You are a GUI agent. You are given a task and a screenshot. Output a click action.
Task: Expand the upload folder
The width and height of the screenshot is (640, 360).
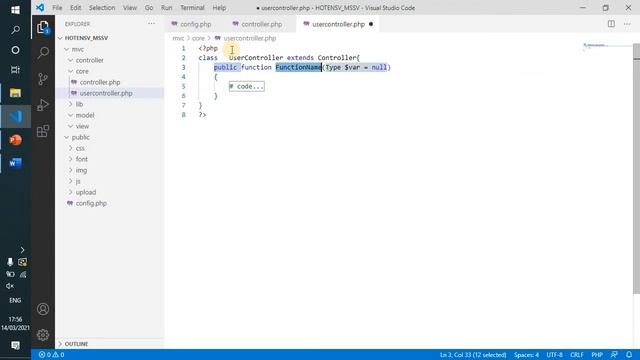[x=86, y=192]
